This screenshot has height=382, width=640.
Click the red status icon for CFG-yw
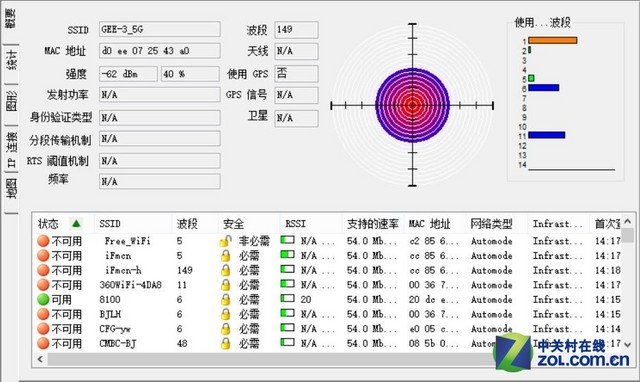43,329
